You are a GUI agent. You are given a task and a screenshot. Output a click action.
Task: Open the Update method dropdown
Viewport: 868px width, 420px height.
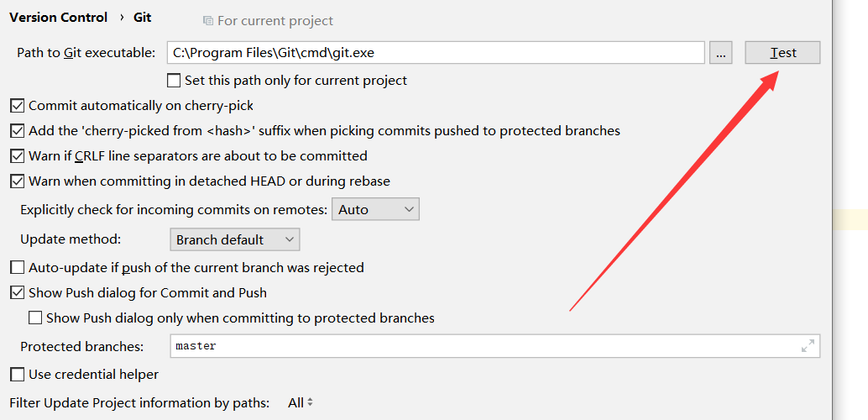(235, 239)
